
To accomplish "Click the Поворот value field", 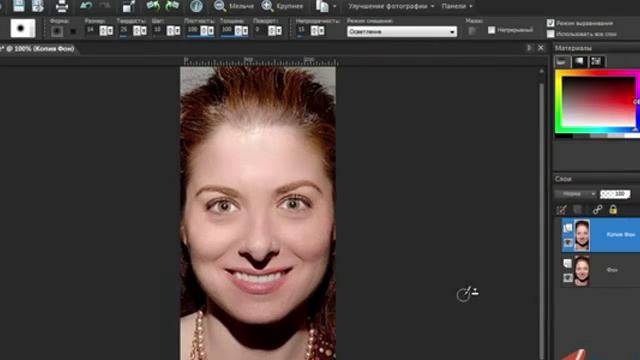I will (260, 30).
